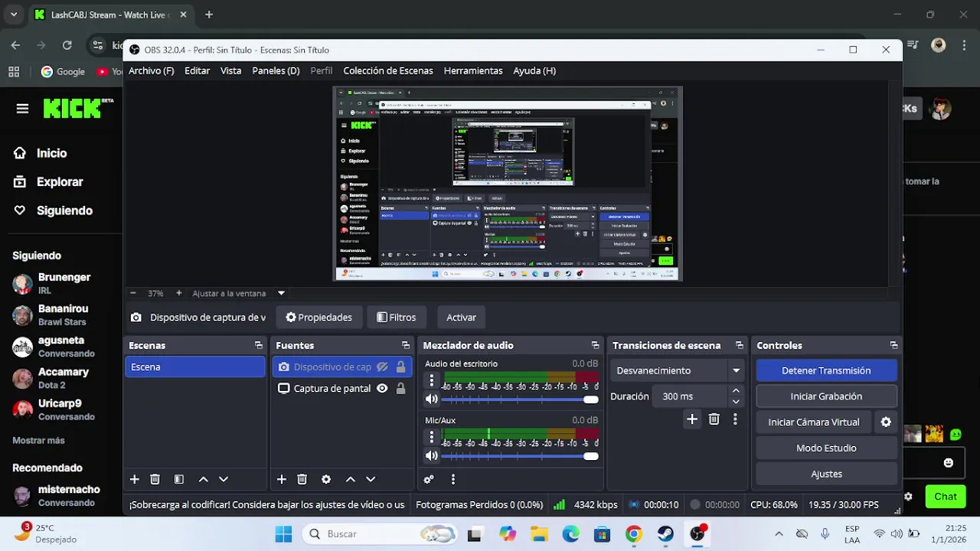The image size is (980, 551).
Task: Hide the Captura de pantalla source
Action: [x=382, y=389]
